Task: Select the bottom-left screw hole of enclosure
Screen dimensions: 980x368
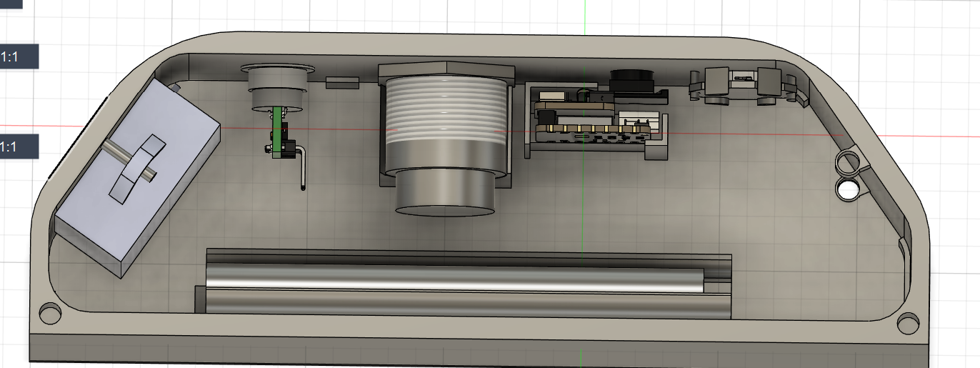Action: point(50,313)
